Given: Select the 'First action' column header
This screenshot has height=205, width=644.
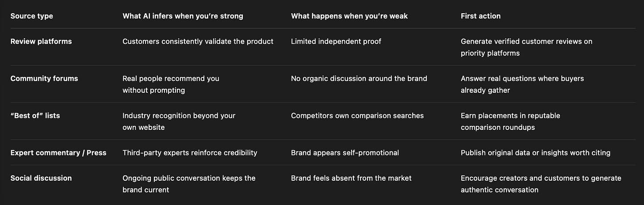Looking at the screenshot, I should pyautogui.click(x=481, y=16).
